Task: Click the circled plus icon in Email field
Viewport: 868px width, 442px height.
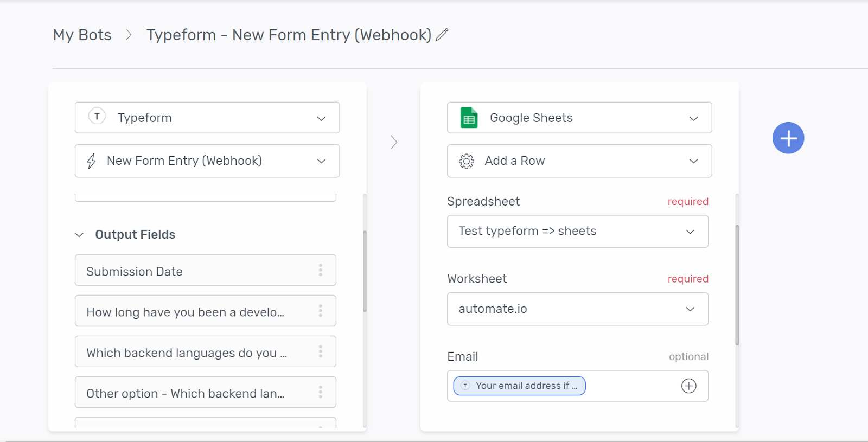Action: point(689,386)
